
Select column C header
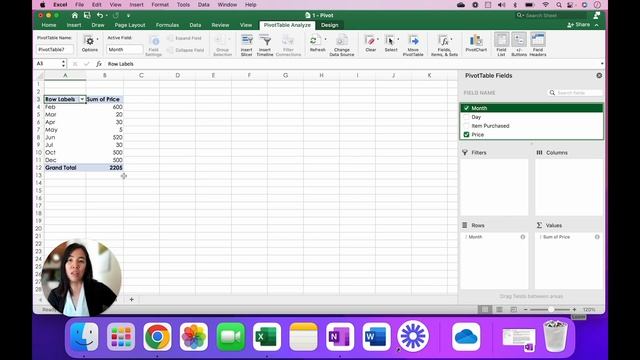coord(141,76)
